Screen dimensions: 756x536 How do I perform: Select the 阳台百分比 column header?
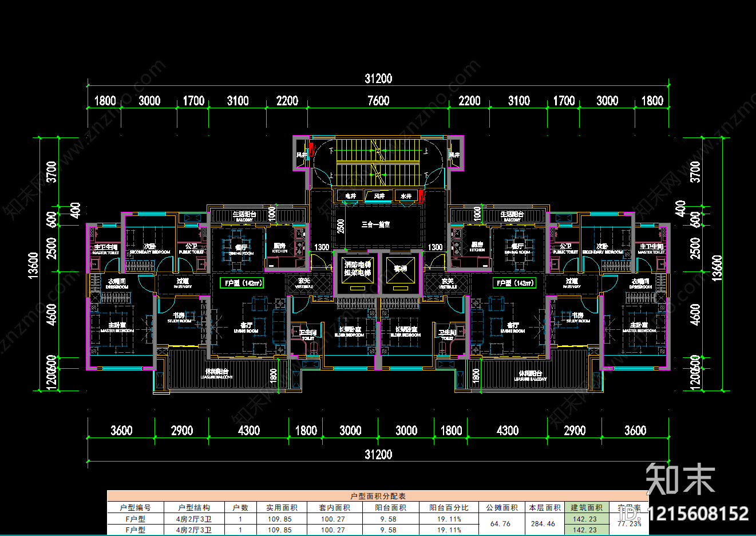pyautogui.click(x=449, y=507)
